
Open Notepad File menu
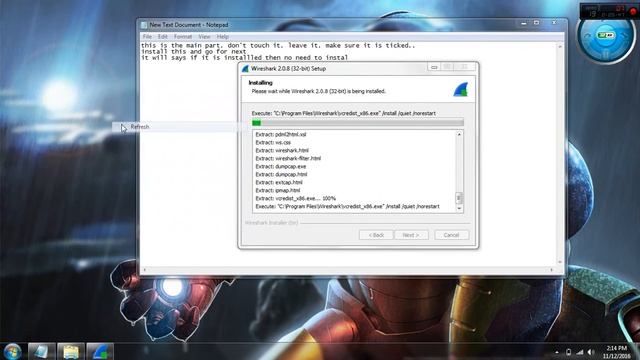point(147,37)
